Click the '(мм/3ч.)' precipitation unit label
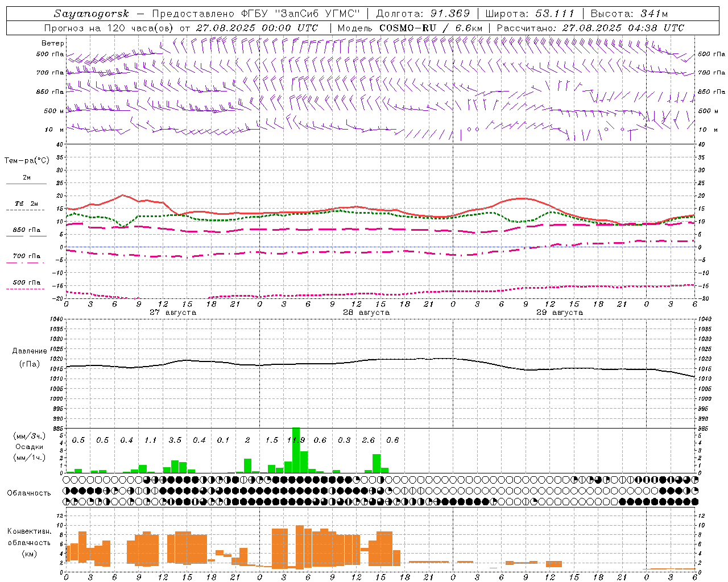This screenshot has width=728, height=582. [29, 436]
